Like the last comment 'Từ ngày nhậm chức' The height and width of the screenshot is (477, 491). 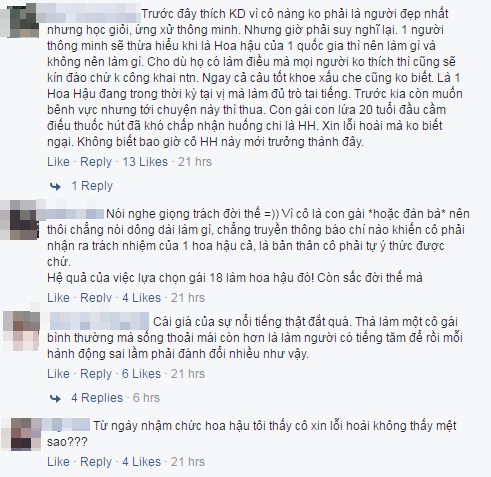pos(58,462)
